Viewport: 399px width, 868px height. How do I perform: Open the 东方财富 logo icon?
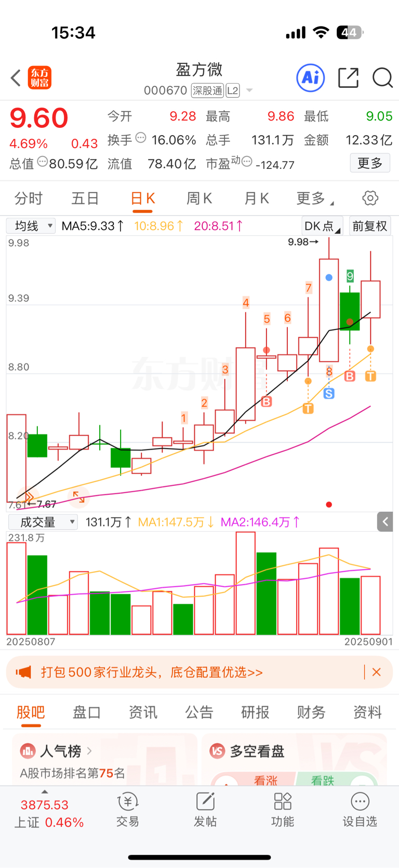39,78
